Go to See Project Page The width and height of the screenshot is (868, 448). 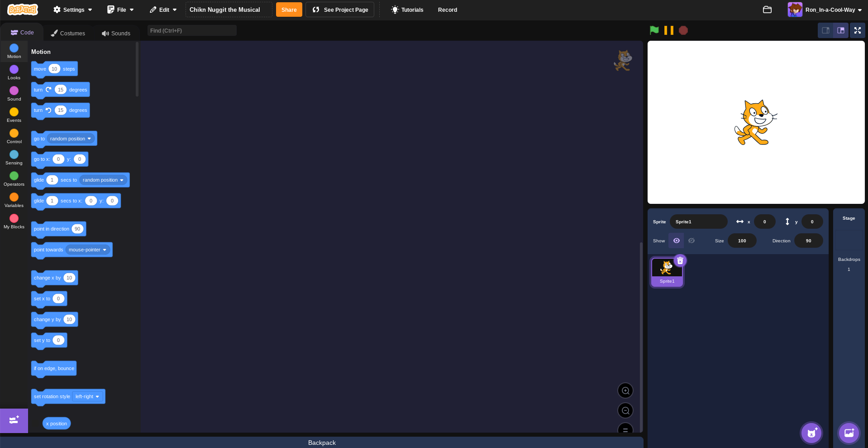point(339,10)
